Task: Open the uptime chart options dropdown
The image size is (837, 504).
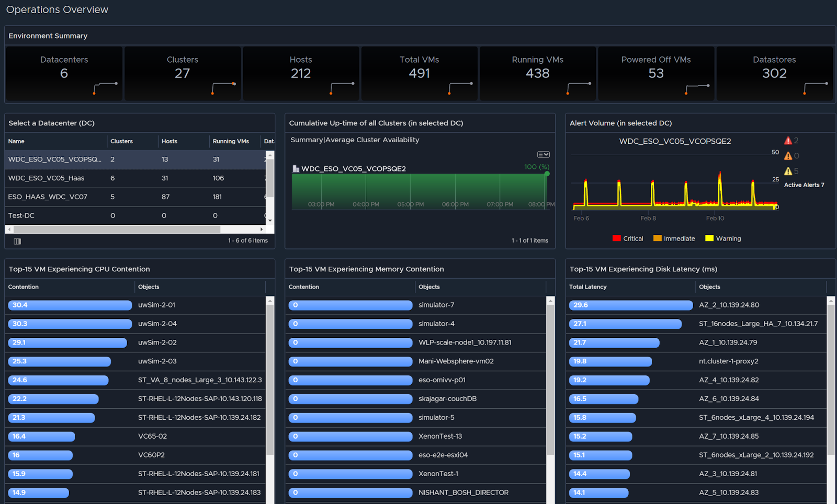Action: tap(544, 154)
